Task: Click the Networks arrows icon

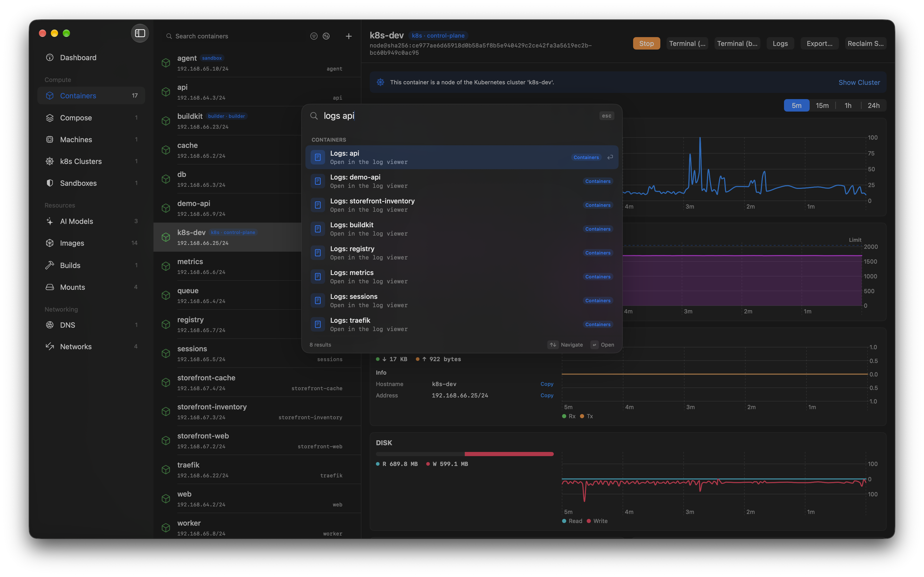Action: 50,347
